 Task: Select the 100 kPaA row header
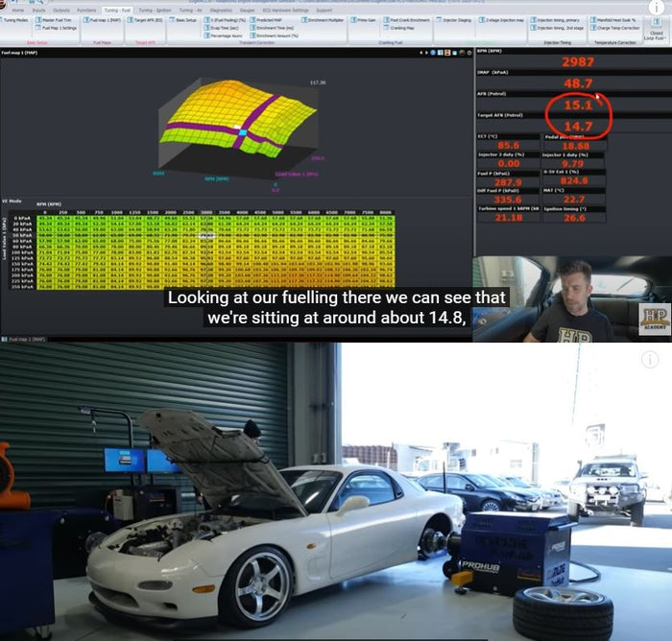22,252
